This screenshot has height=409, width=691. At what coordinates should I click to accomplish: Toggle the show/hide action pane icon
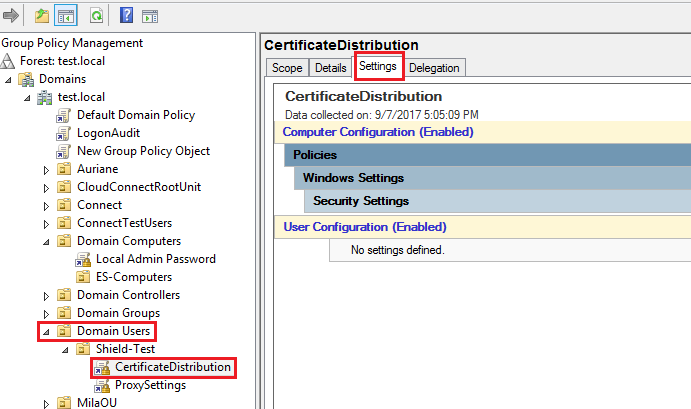tap(150, 16)
